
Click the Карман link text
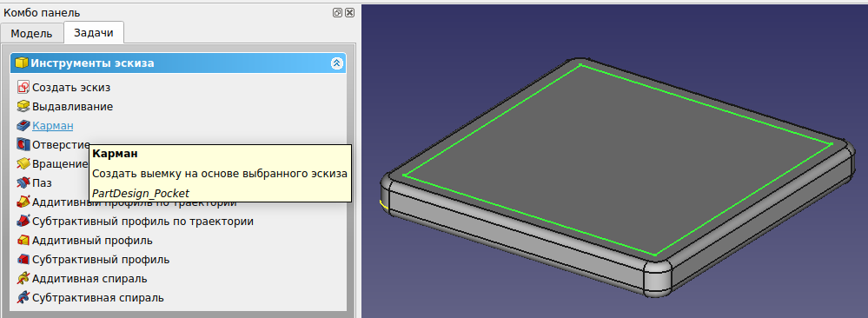coord(53,126)
